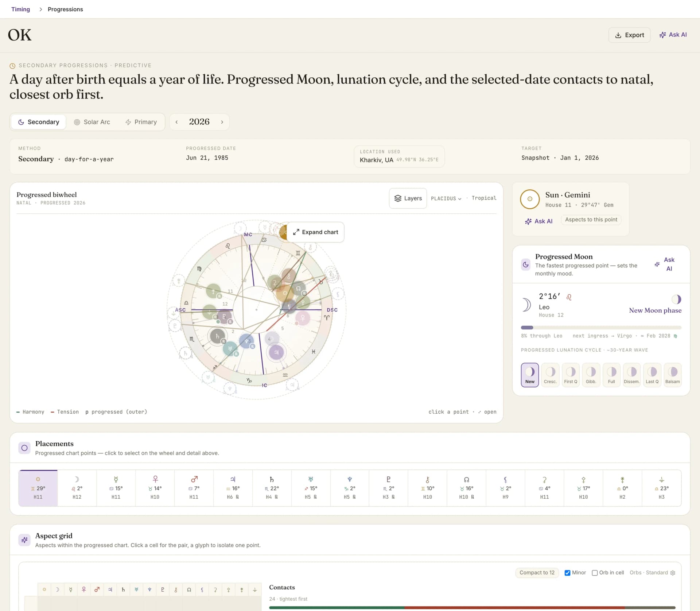Click the Export button

(x=629, y=35)
